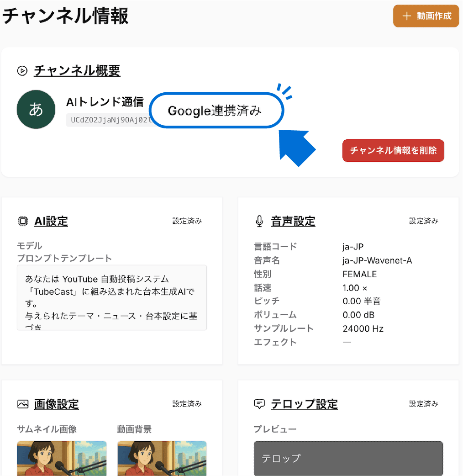Open the AI設定 underlined link
The image size is (463, 476).
click(x=51, y=221)
